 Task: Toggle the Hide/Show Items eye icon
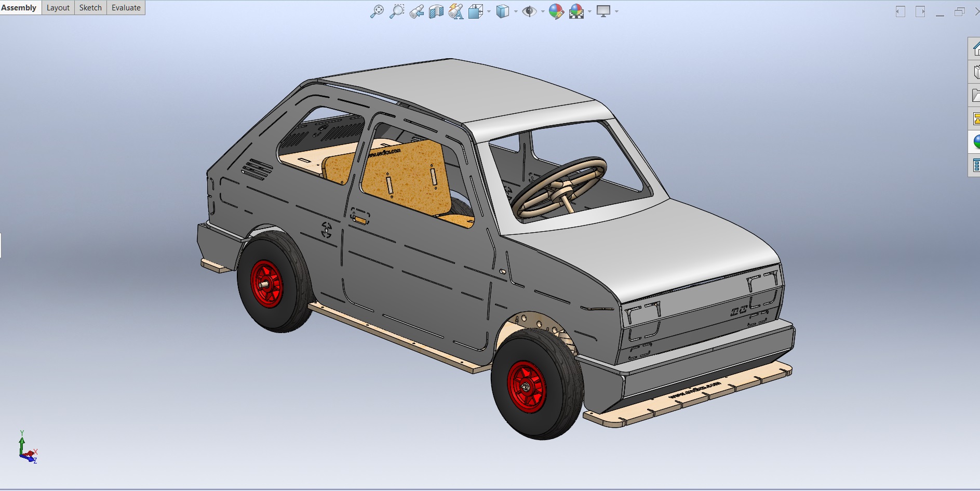pyautogui.click(x=529, y=11)
